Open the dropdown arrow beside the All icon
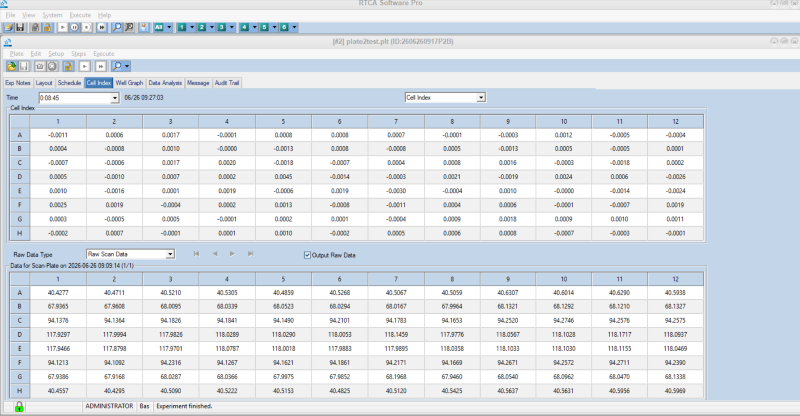 pyautogui.click(x=169, y=27)
